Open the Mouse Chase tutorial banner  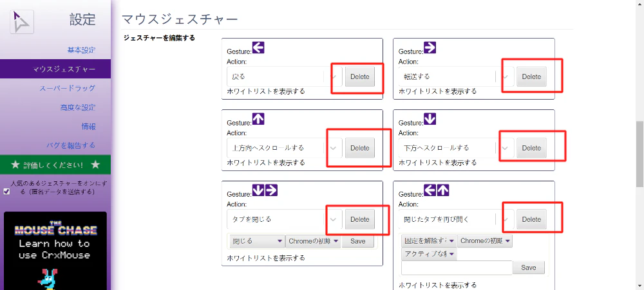coord(55,251)
